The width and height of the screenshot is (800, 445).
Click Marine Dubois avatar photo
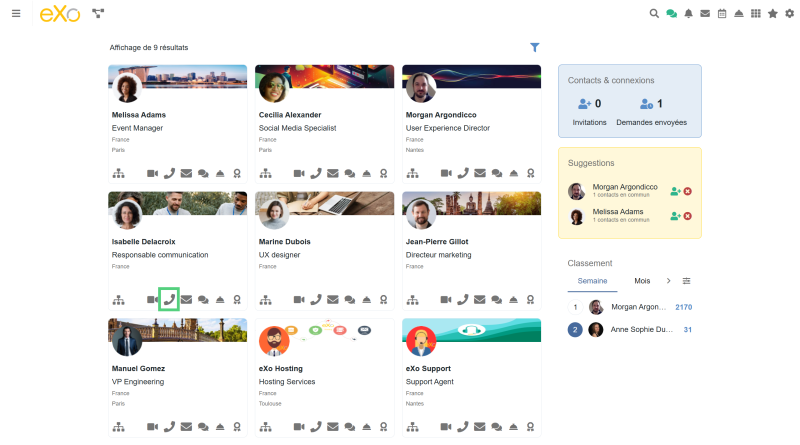click(x=274, y=214)
